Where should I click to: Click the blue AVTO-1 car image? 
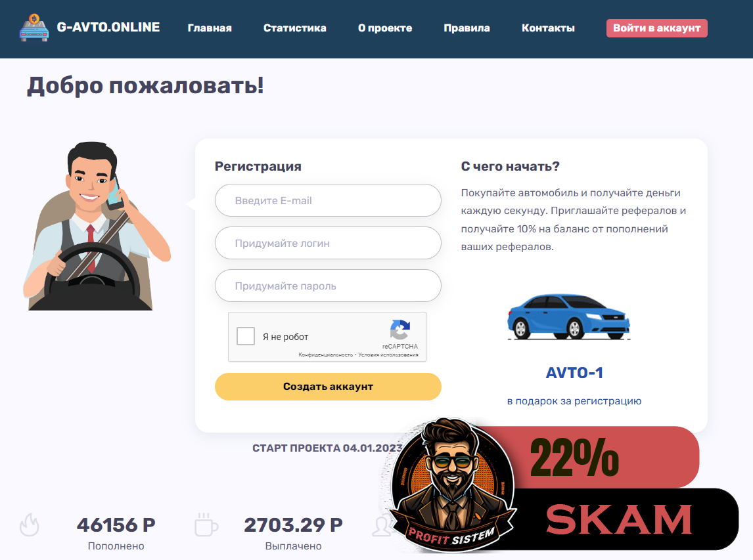pos(568,316)
